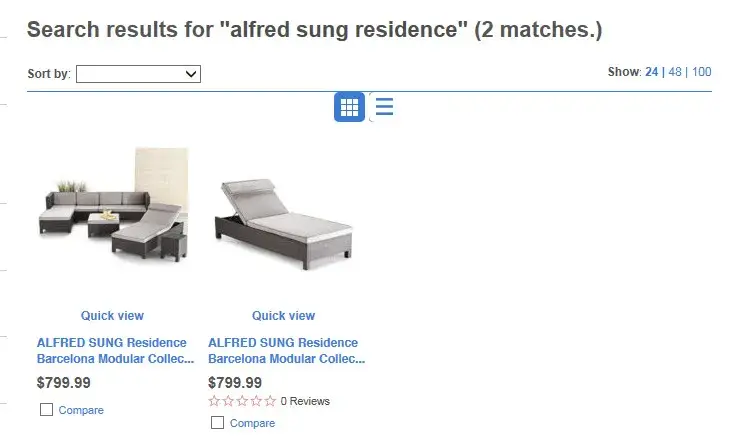Click the first rating star on the lounger
The height and width of the screenshot is (439, 753).
[x=214, y=401]
